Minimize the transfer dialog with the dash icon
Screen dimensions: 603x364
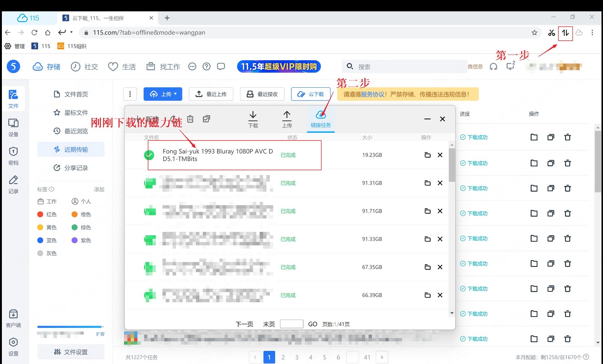pyautogui.click(x=427, y=119)
